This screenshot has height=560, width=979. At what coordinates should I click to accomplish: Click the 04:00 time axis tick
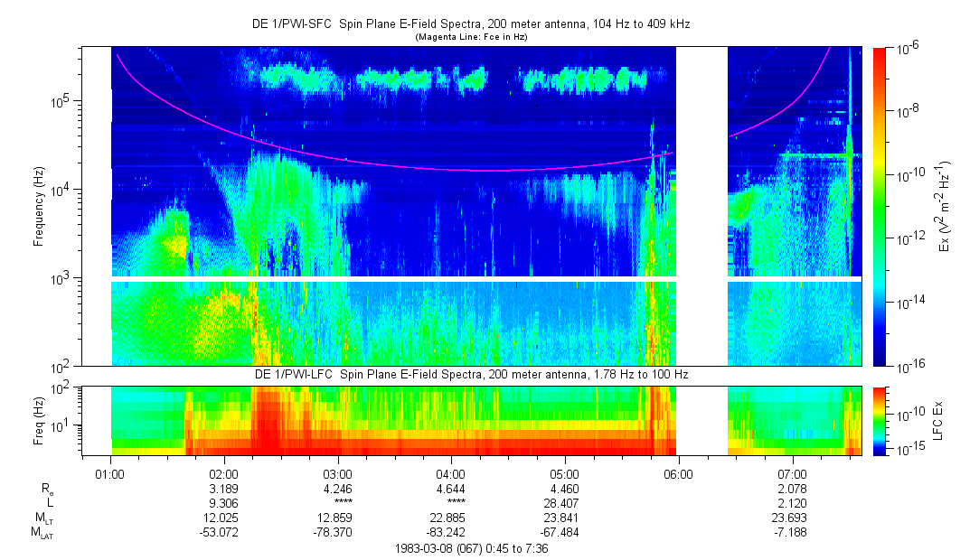[450, 472]
